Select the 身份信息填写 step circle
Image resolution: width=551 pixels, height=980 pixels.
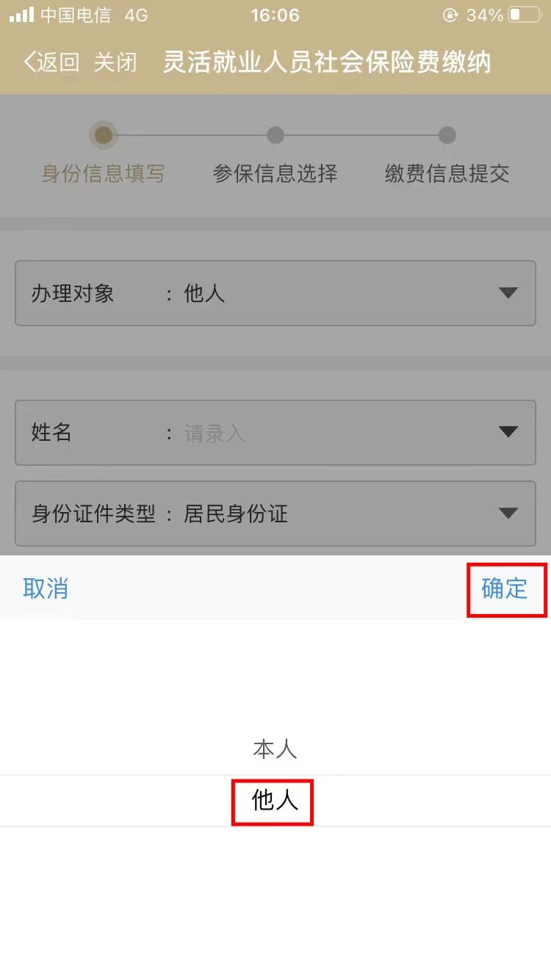coord(104,135)
